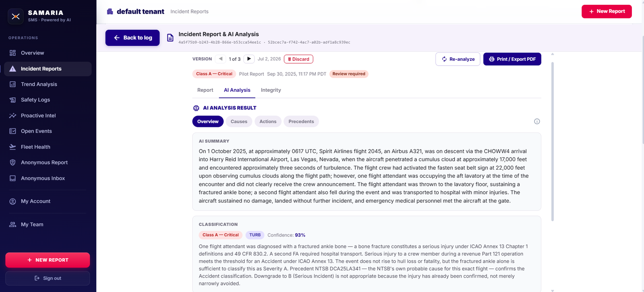
Task: Click the default tenant title
Action: (x=140, y=12)
